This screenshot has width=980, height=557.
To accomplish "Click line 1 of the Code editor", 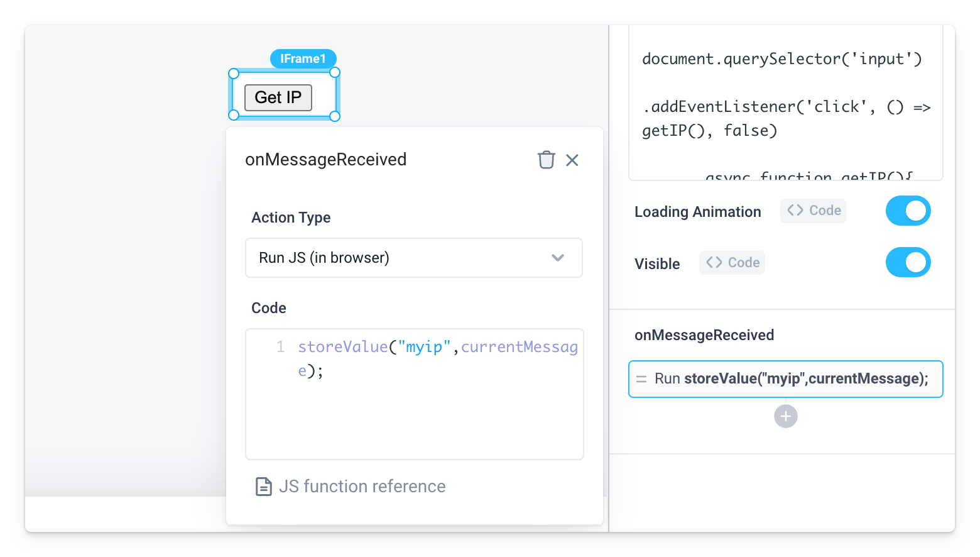I will (x=415, y=346).
